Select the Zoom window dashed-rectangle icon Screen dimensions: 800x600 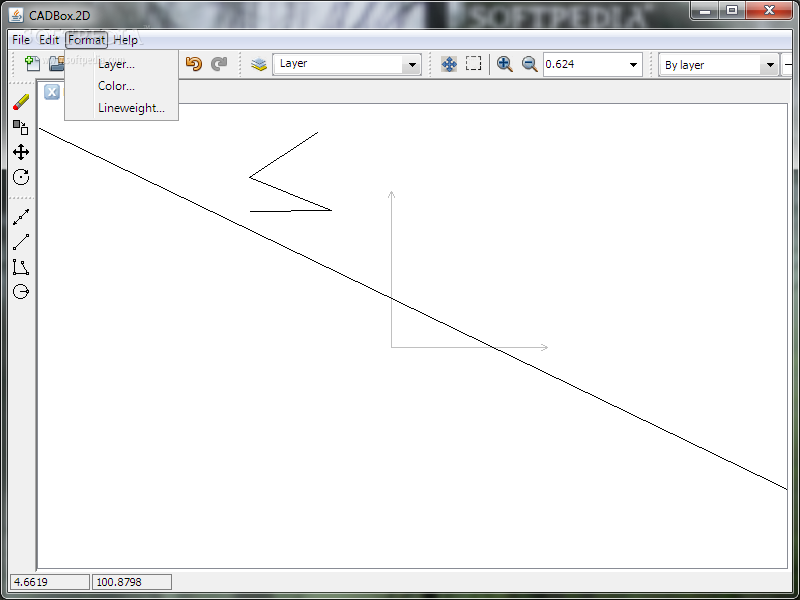click(x=473, y=63)
